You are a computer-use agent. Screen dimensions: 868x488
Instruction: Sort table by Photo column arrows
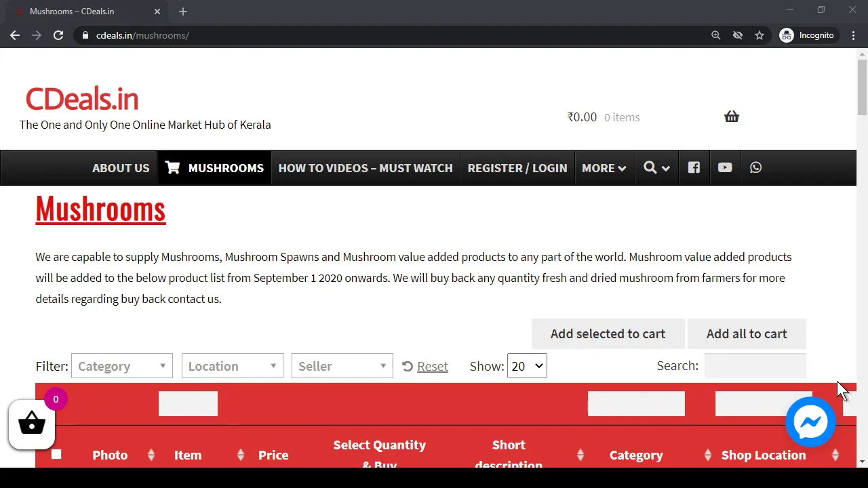151,455
